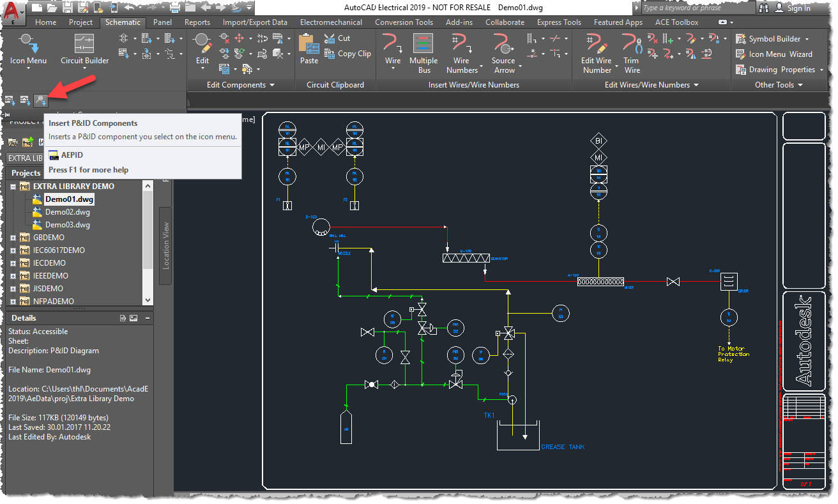Open the Location View side tab
This screenshot has height=504, width=838.
click(x=165, y=245)
